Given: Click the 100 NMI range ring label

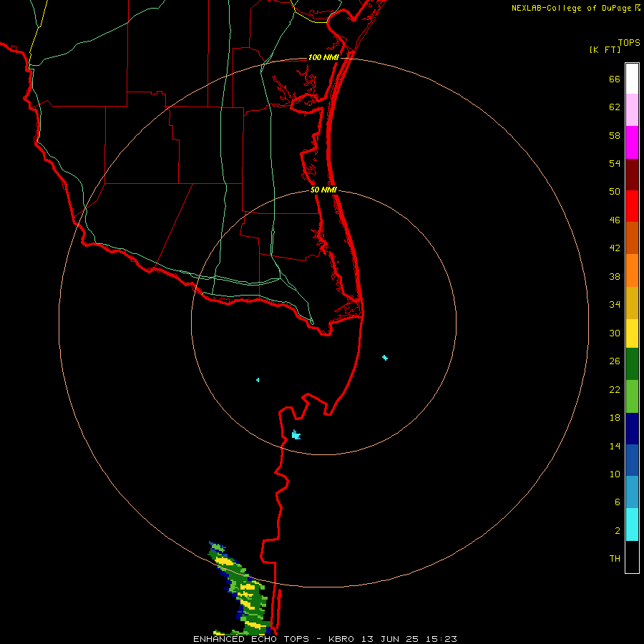Looking at the screenshot, I should pos(323,57).
